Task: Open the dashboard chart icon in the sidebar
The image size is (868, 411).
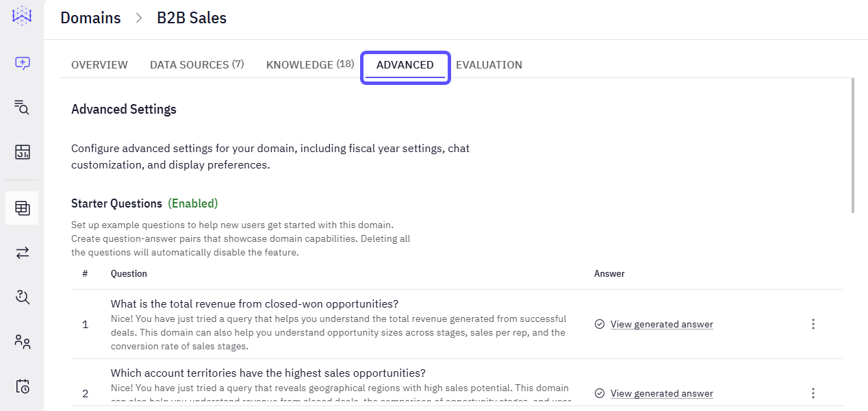Action: pyautogui.click(x=22, y=152)
